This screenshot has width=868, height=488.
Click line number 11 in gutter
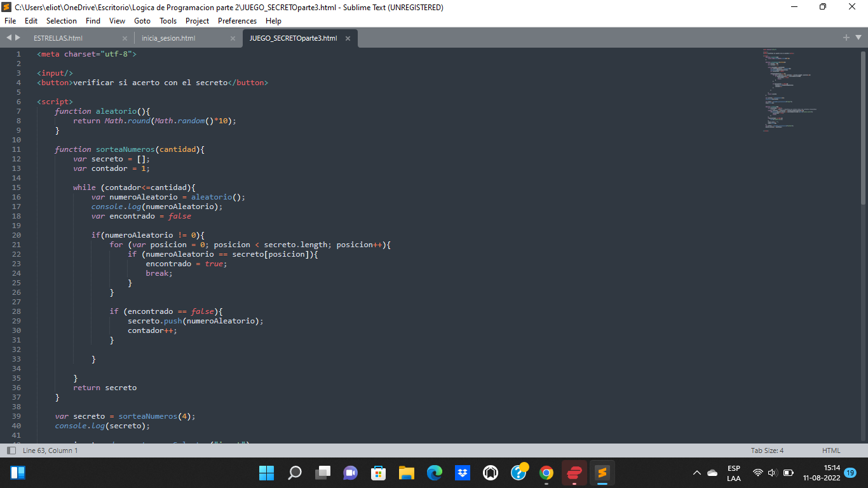click(x=17, y=149)
